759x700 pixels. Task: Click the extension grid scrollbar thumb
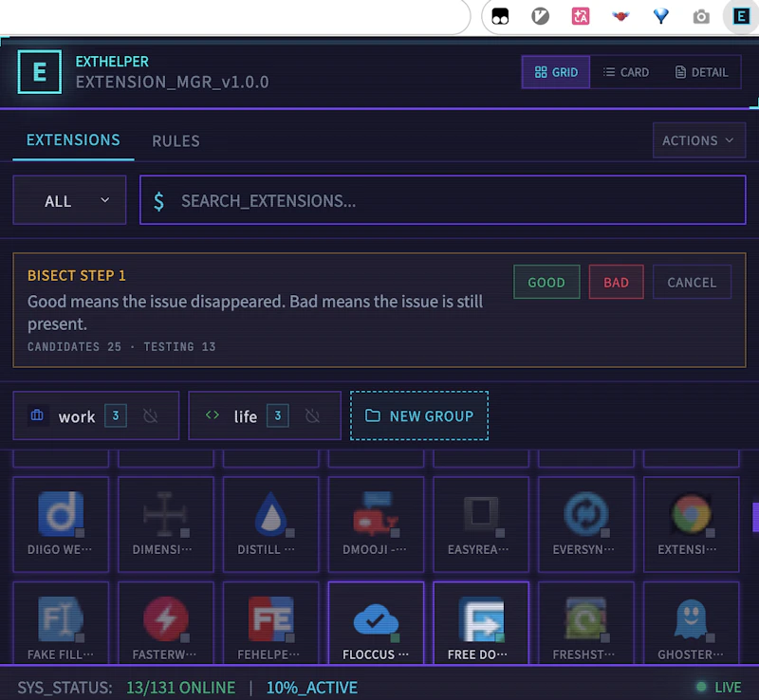pos(755,517)
